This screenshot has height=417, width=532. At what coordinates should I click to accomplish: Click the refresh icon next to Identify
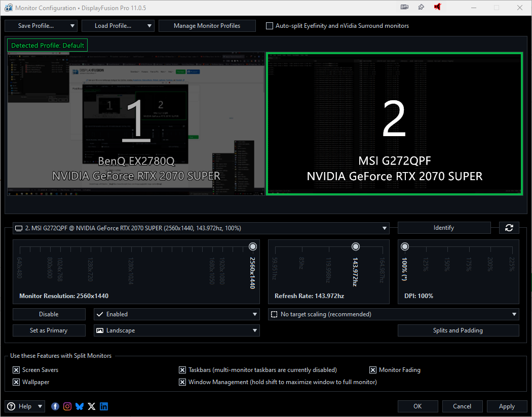[509, 228]
